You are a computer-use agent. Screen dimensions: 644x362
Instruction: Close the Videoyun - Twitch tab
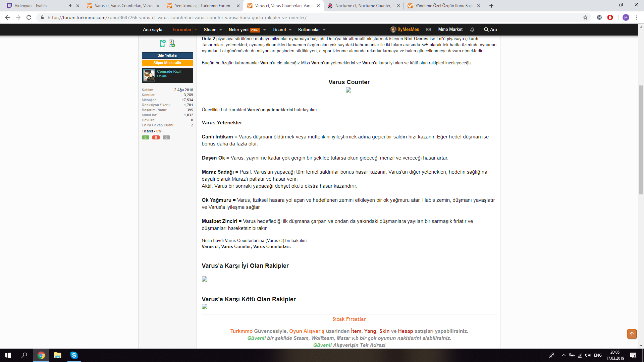tap(78, 6)
